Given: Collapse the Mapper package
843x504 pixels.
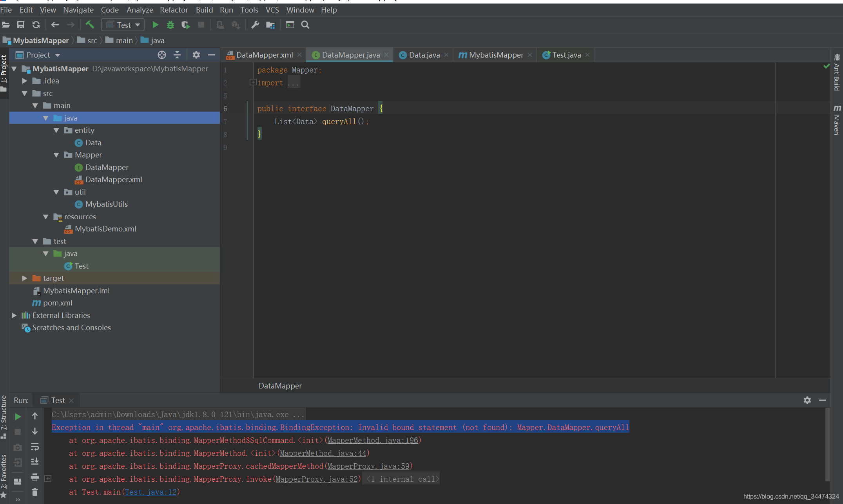Looking at the screenshot, I should coord(56,155).
